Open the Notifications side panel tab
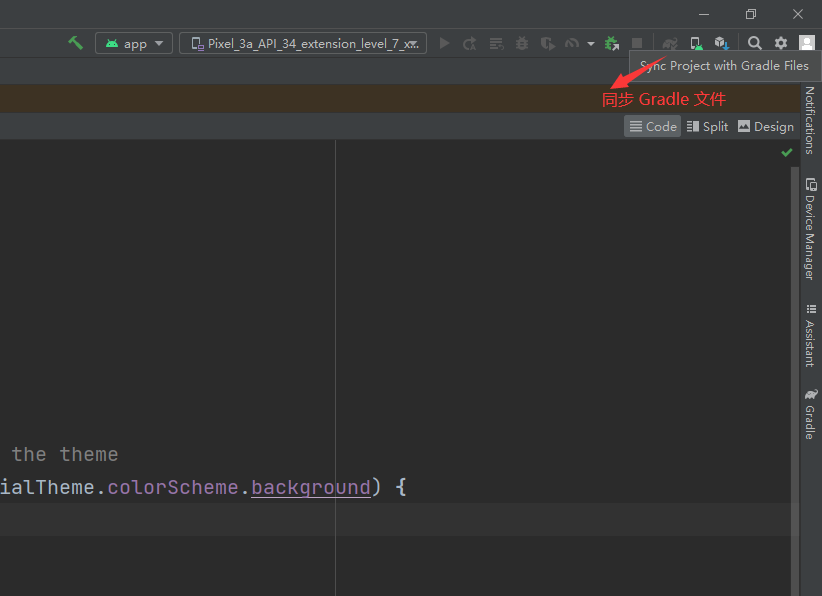 coord(809,119)
